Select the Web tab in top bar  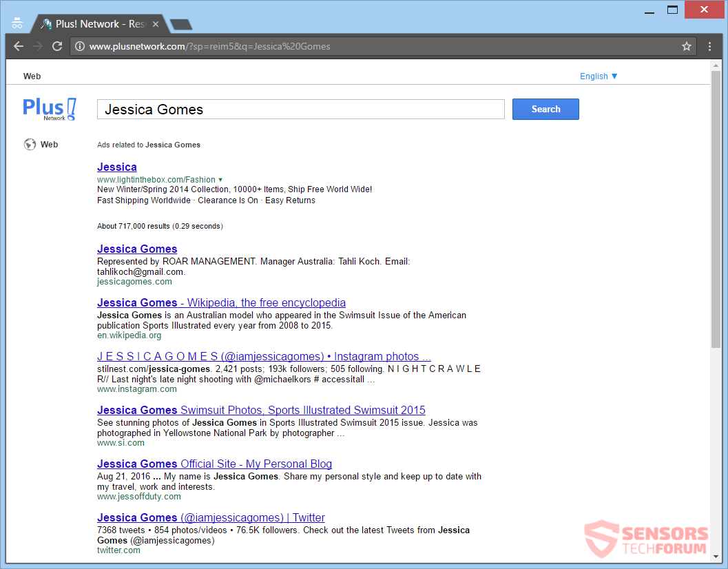click(32, 76)
